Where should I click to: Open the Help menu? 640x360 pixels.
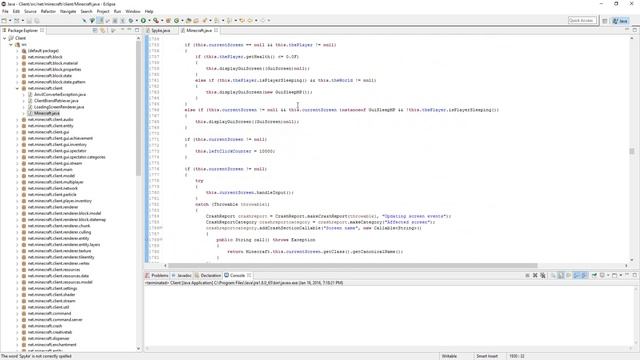[x=149, y=11]
